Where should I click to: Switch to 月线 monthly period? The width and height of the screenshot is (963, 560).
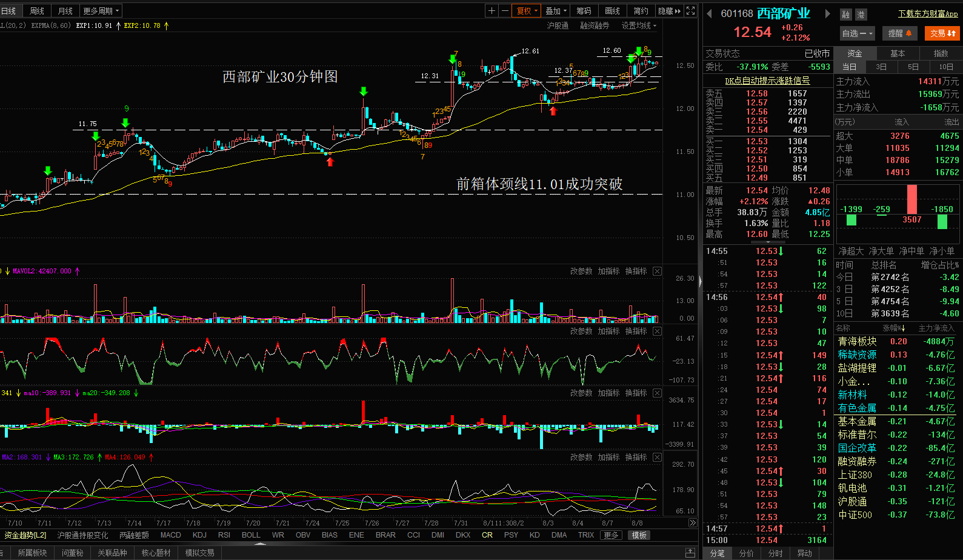pos(65,11)
